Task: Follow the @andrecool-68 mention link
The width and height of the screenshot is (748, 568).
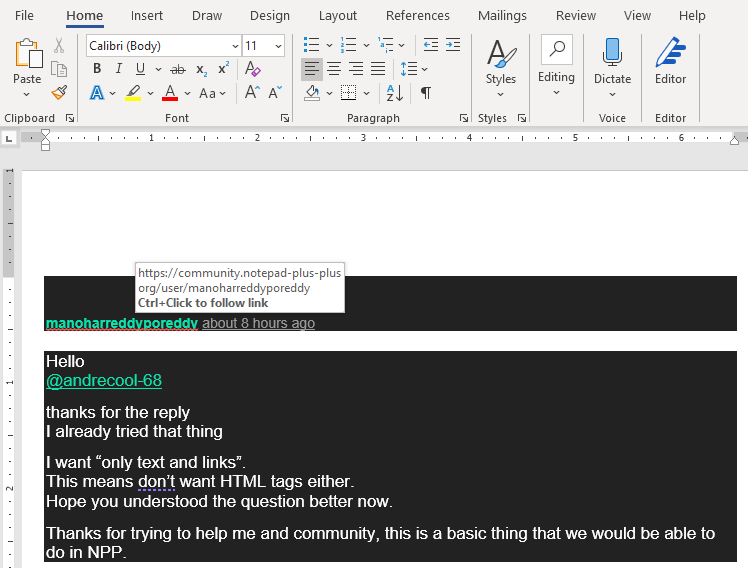Action: [x=104, y=381]
